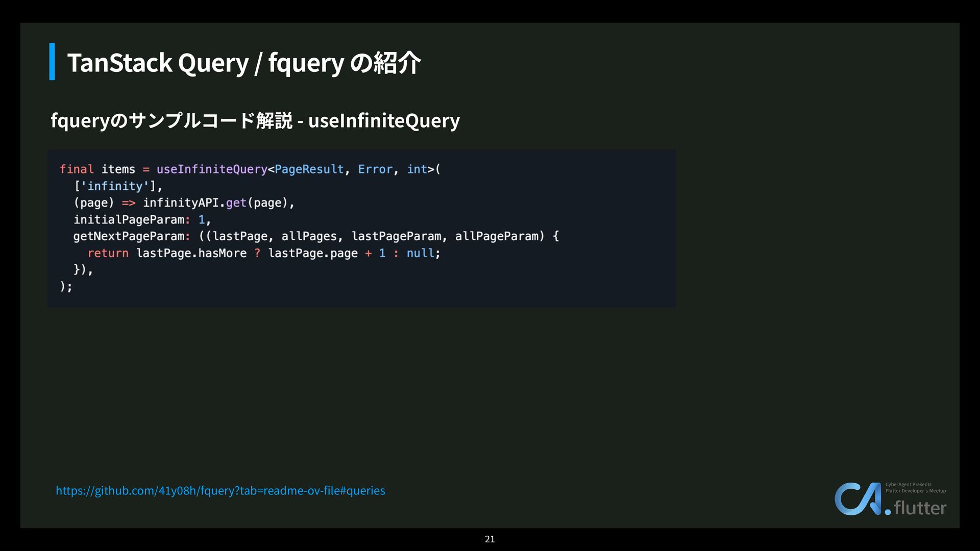The image size is (980, 551).
Task: Click '(page) => infinityAPI.get(page),' line
Action: click(184, 203)
